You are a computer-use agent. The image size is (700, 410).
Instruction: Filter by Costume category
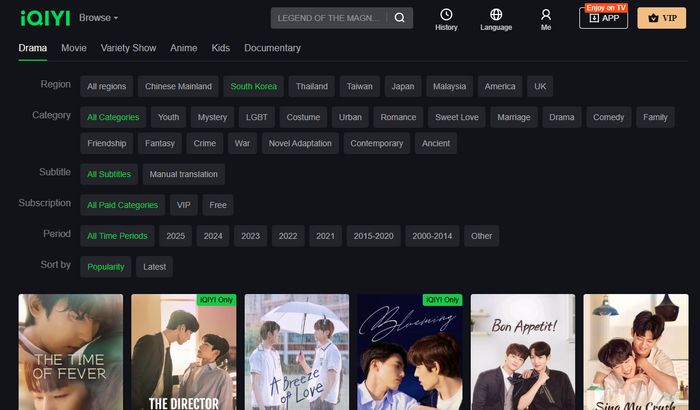[x=303, y=117]
